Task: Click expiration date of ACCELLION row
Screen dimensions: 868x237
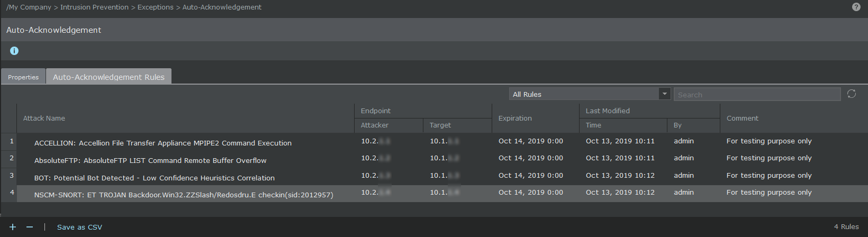Action: pyautogui.click(x=531, y=141)
